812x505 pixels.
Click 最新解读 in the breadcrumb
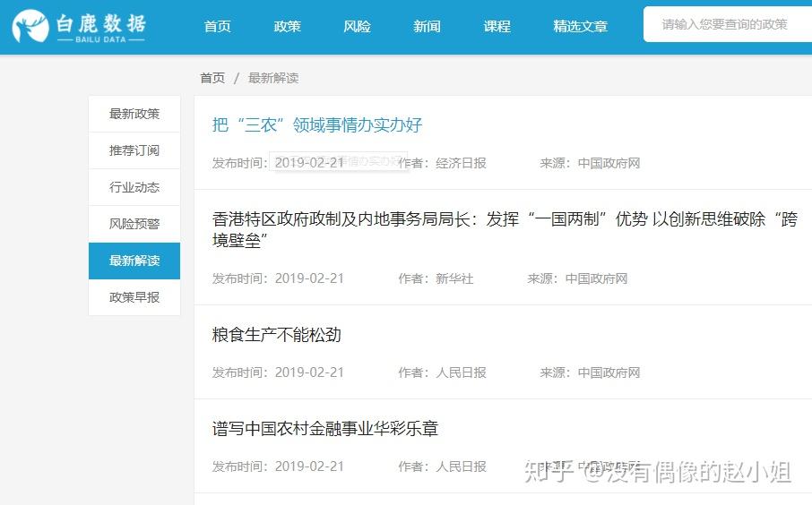pyautogui.click(x=273, y=78)
